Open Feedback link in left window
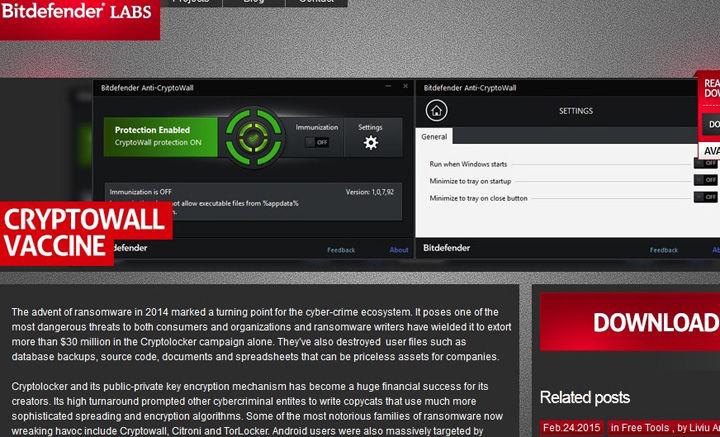720x437 pixels. click(341, 250)
